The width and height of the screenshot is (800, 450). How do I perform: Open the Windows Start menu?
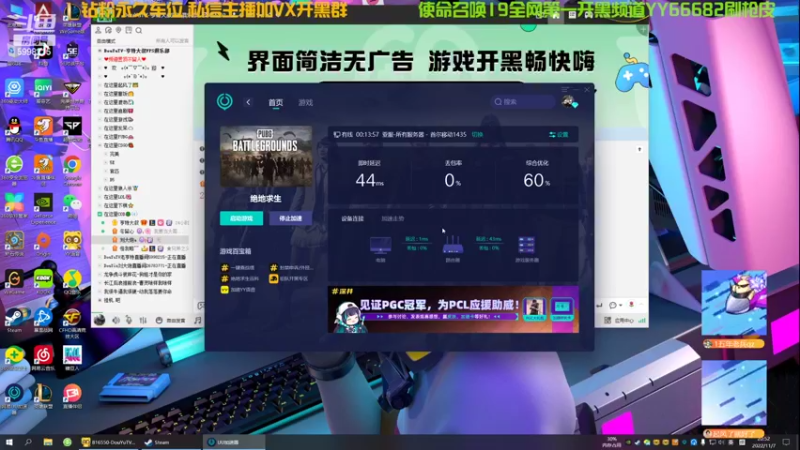click(x=9, y=442)
